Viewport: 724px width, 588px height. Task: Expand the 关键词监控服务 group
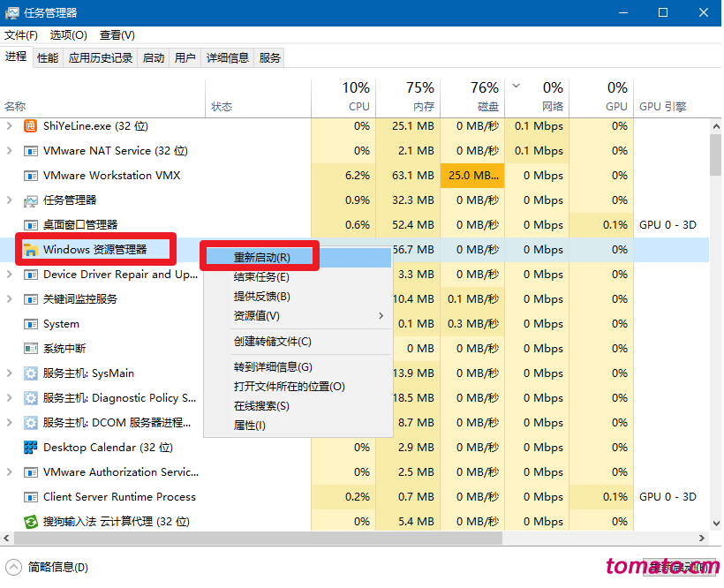[9, 299]
